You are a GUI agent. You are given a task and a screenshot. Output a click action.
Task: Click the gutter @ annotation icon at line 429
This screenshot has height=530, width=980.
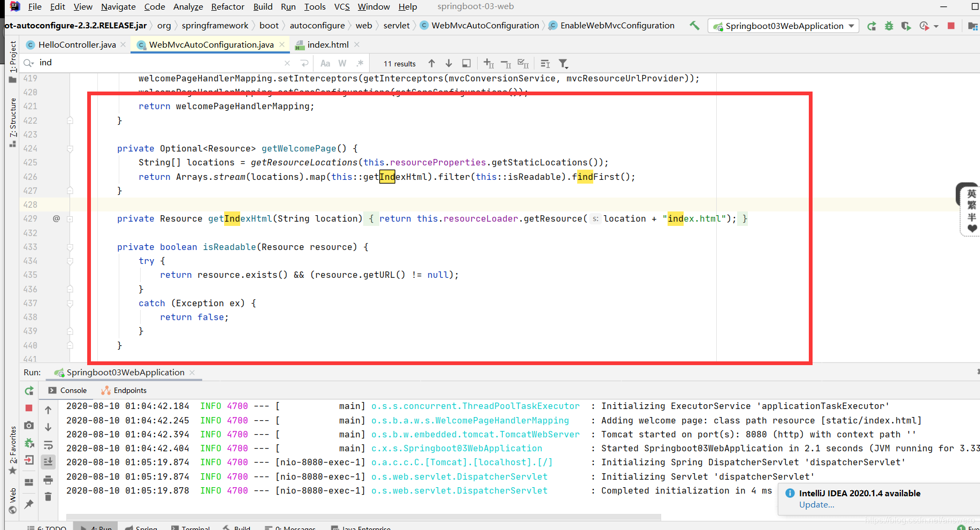point(56,218)
